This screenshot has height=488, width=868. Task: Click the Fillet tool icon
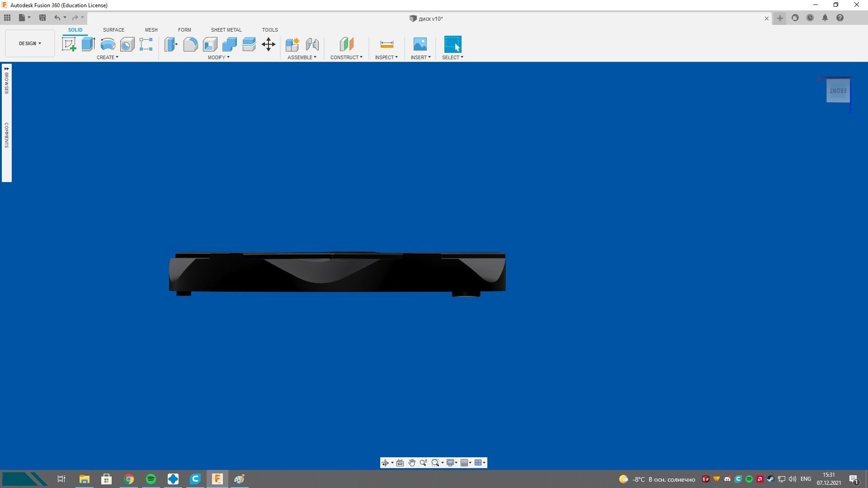190,44
